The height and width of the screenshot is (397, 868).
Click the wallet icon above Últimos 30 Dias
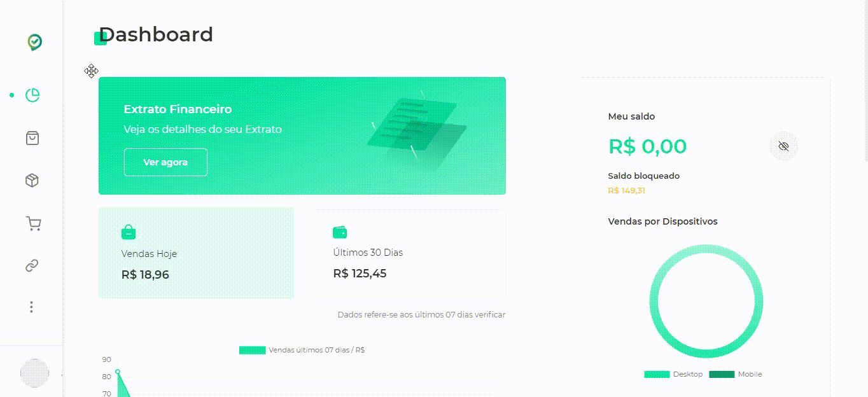point(340,232)
